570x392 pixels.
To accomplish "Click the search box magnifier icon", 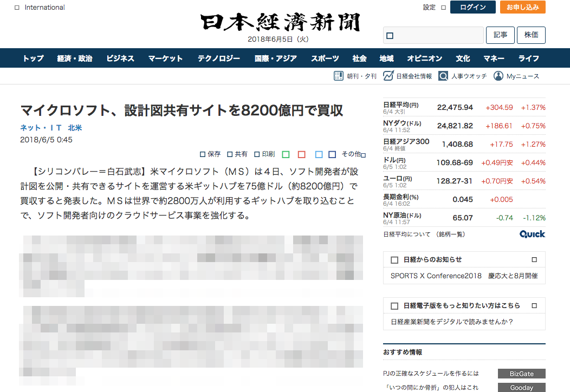I will tap(390, 36).
